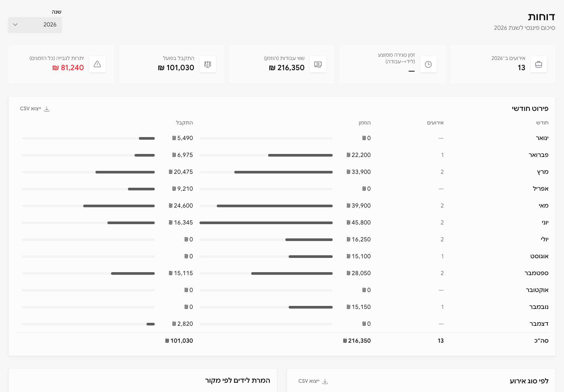Click the banknote icon on jobs value card
The height and width of the screenshot is (392, 564).
pos(318,64)
